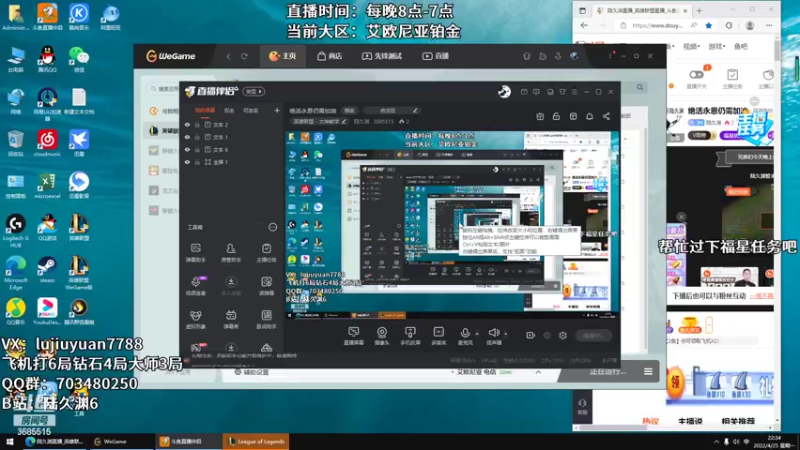Open the 虚拟形象 tool in the toolbox
Screen dimensions: 800x450
tap(195, 319)
